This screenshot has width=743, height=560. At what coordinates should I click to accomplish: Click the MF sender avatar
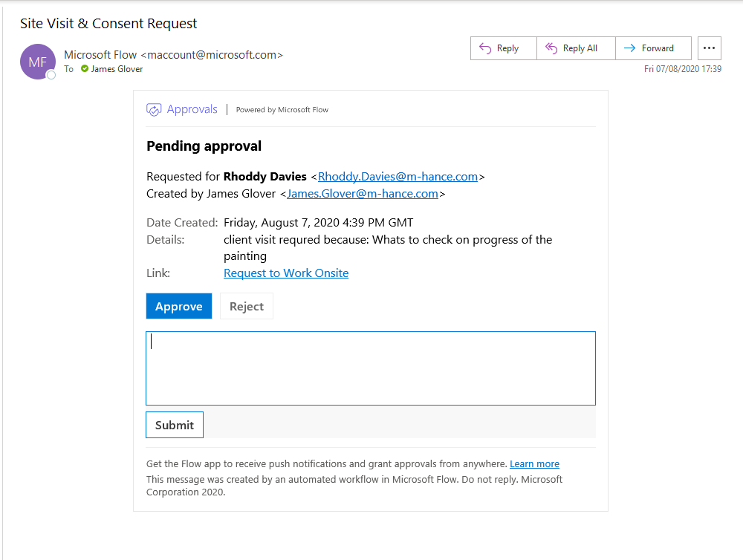(x=38, y=62)
